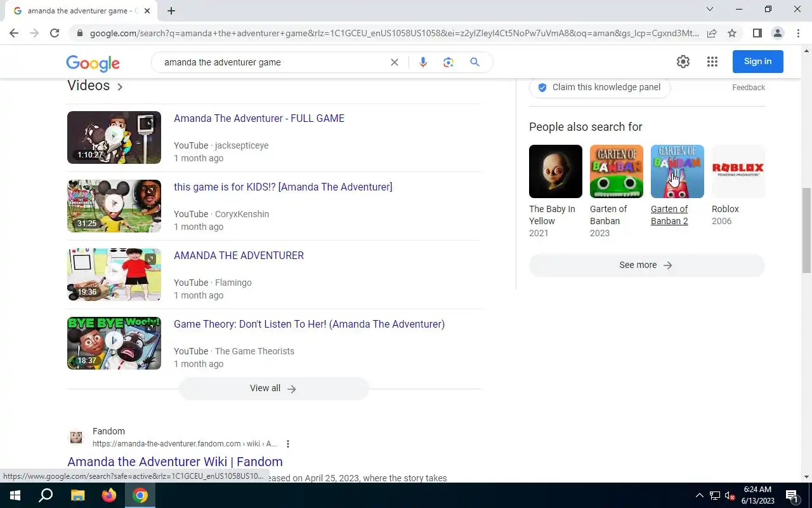The width and height of the screenshot is (812, 508).
Task: Open the Chrome three-dot menu
Action: click(797, 33)
